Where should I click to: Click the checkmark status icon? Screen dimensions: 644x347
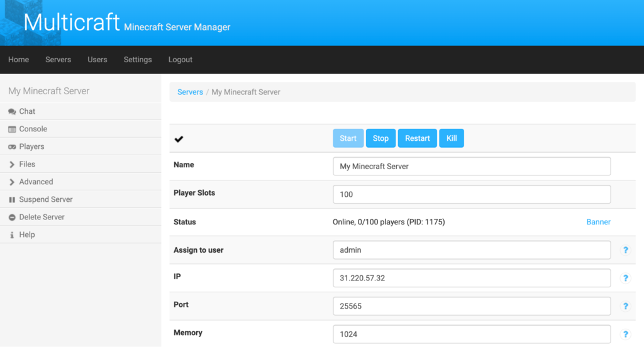pyautogui.click(x=179, y=139)
